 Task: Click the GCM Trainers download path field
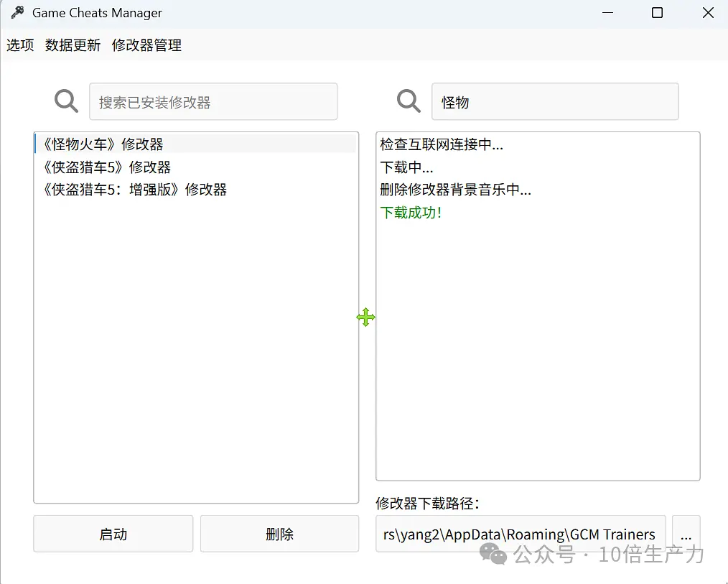point(520,534)
